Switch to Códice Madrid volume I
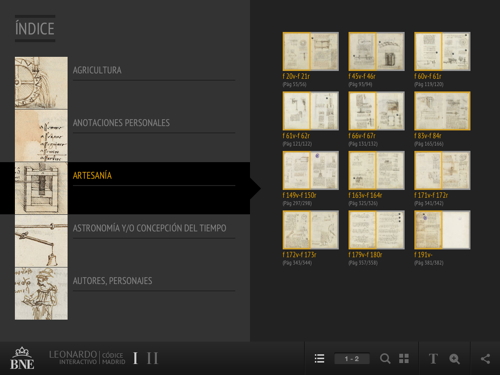The width and height of the screenshot is (500, 375). [135, 358]
